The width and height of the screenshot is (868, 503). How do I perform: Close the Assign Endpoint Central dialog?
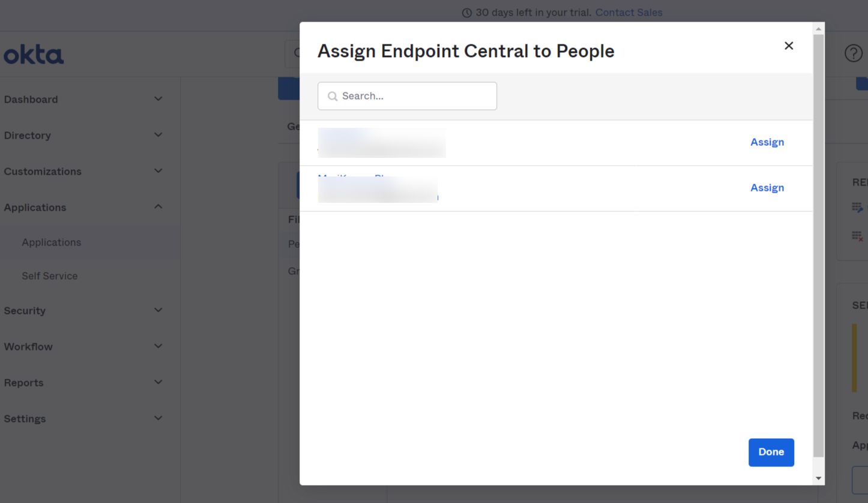[789, 46]
